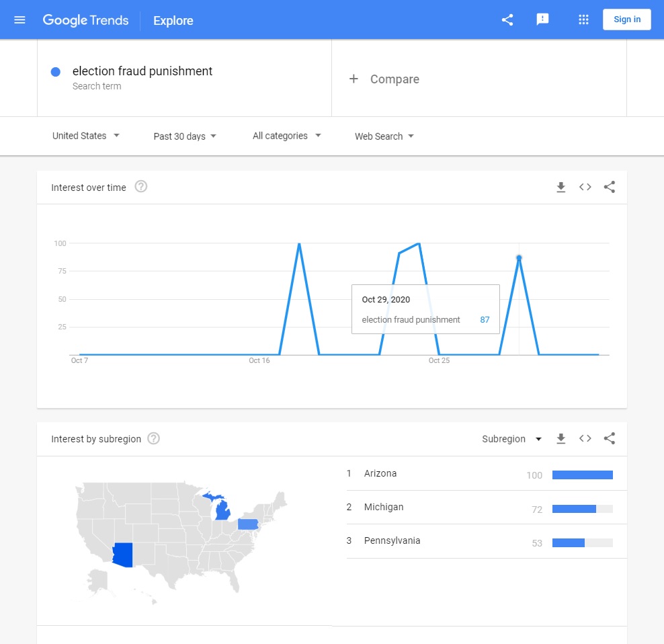Click the Pennsylvania score 53

click(x=537, y=544)
